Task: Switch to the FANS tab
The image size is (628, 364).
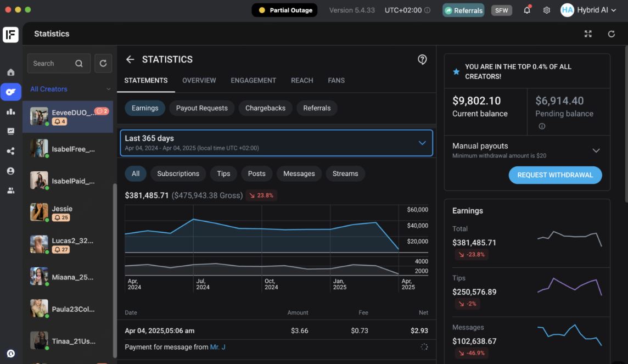Action: click(x=336, y=80)
